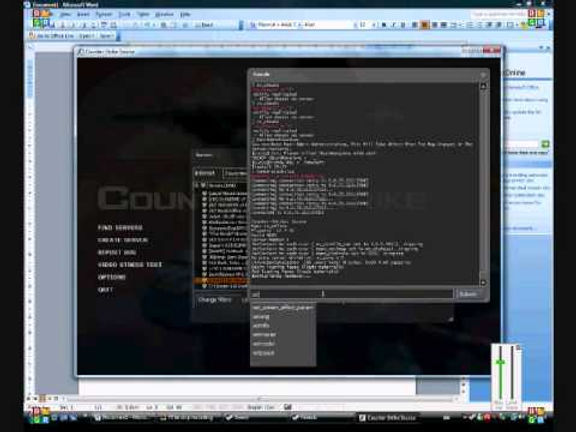
Task: Open Word's Window menu
Action: pyautogui.click(x=164, y=14)
